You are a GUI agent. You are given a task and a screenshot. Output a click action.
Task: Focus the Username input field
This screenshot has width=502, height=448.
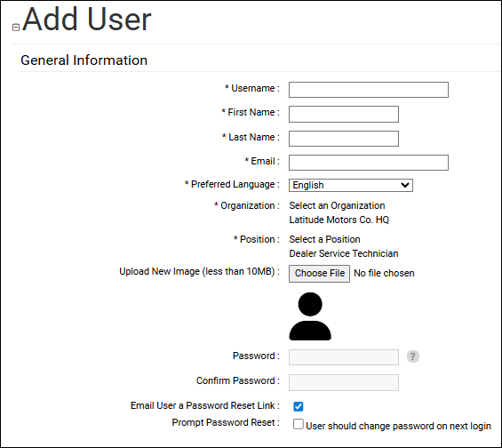(x=369, y=90)
